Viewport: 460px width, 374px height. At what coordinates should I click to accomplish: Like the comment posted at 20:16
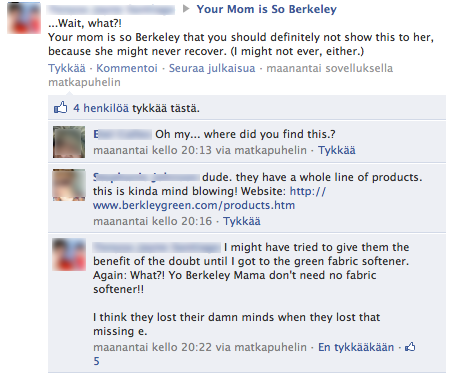tap(242, 221)
